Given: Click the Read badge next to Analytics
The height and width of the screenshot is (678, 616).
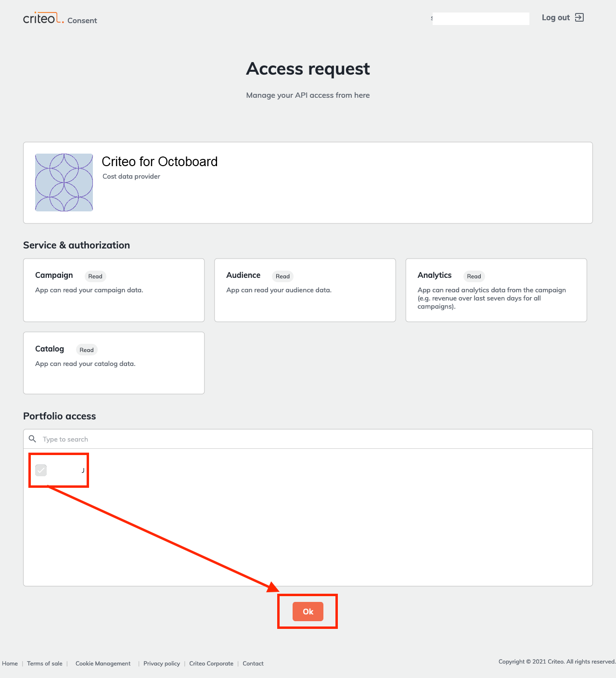Looking at the screenshot, I should pyautogui.click(x=474, y=276).
